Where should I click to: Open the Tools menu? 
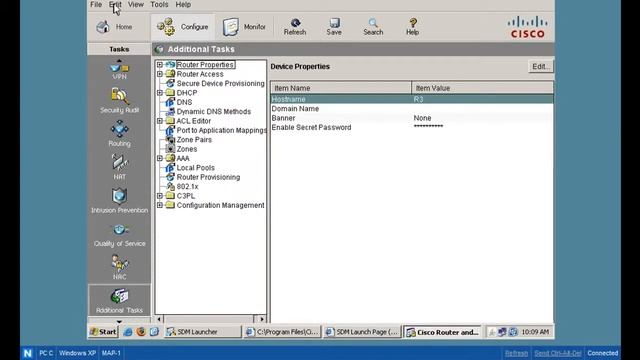[x=159, y=4]
